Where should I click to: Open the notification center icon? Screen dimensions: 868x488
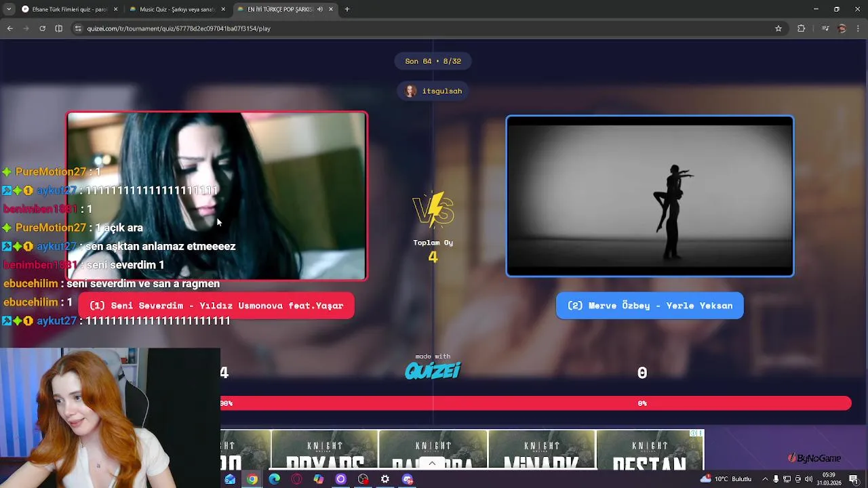click(x=854, y=479)
